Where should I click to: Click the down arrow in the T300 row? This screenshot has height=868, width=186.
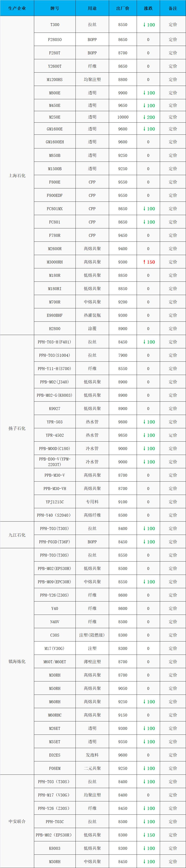(144, 25)
